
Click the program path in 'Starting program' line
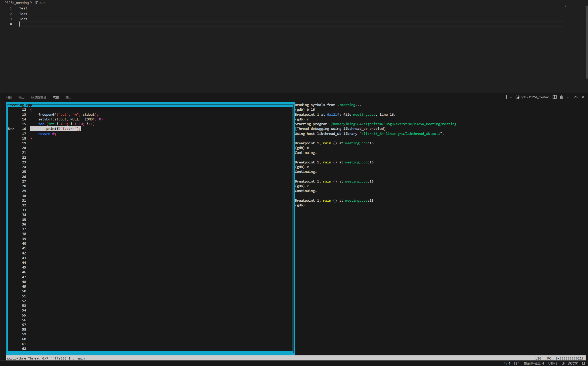click(394, 124)
